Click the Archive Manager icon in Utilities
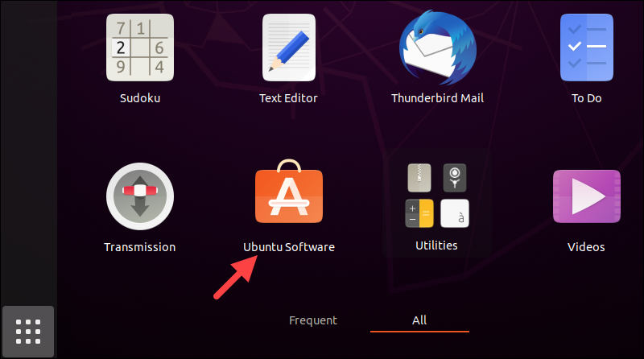The width and height of the screenshot is (644, 359). (419, 178)
